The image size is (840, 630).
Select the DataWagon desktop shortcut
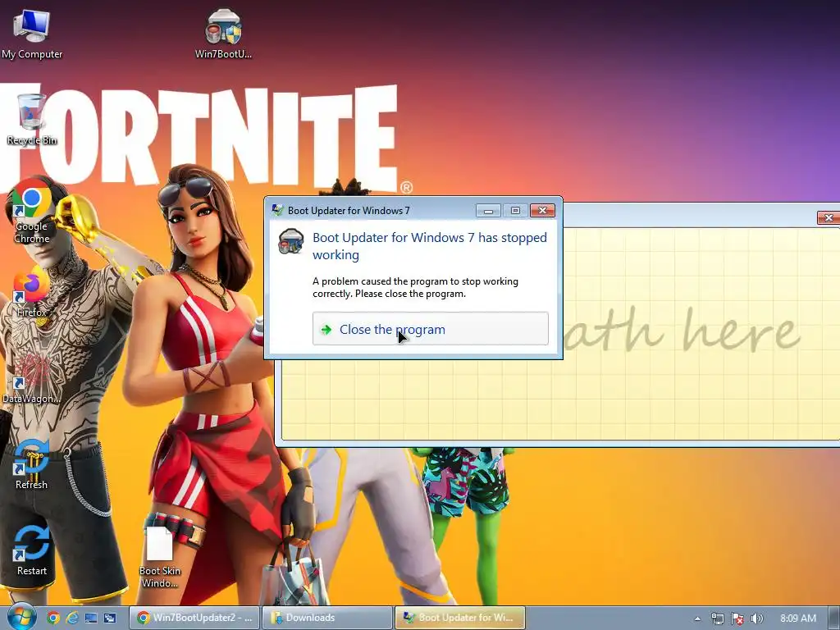[32, 379]
